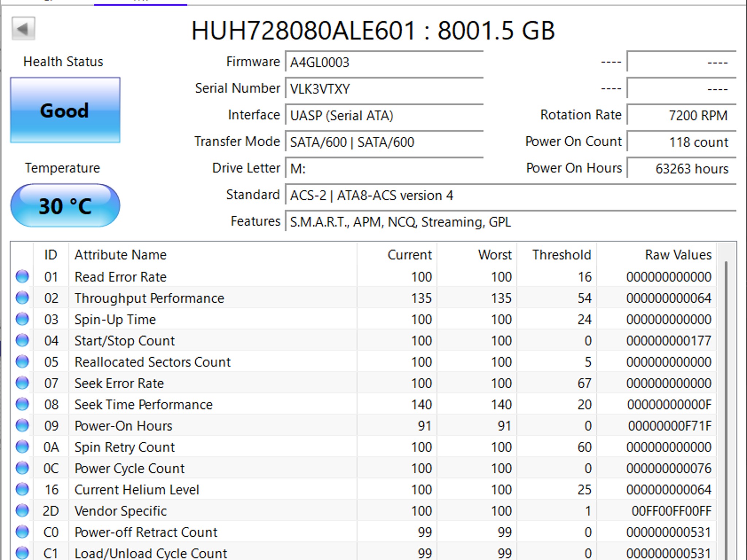Click the Good health status button
Image resolution: width=747 pixels, height=560 pixels.
click(65, 110)
